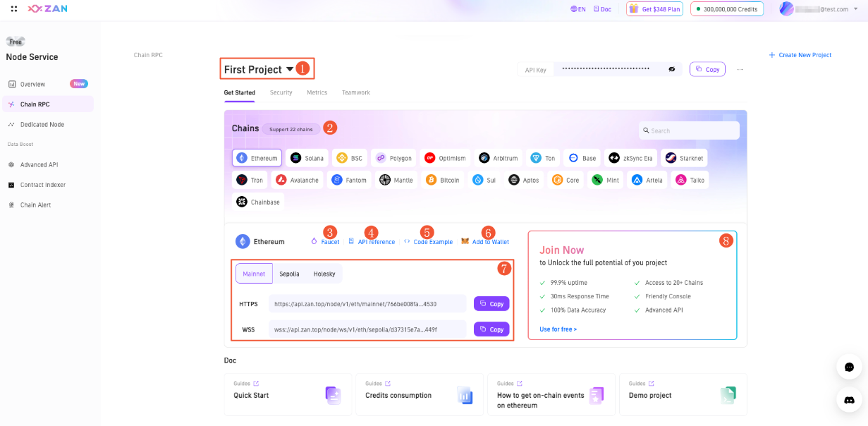
Task: Open the app grid menu icon
Action: click(14, 9)
